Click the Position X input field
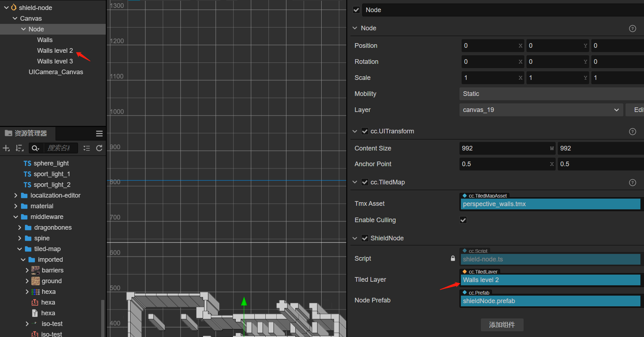 click(493, 46)
